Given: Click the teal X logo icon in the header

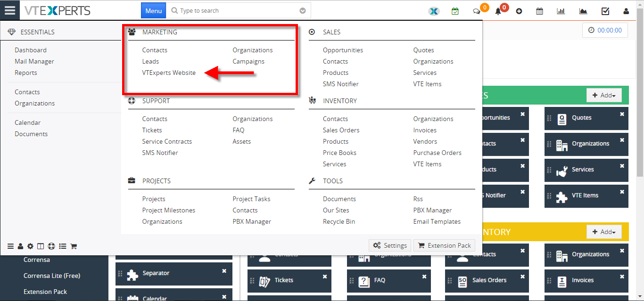Looking at the screenshot, I should pyautogui.click(x=434, y=11).
